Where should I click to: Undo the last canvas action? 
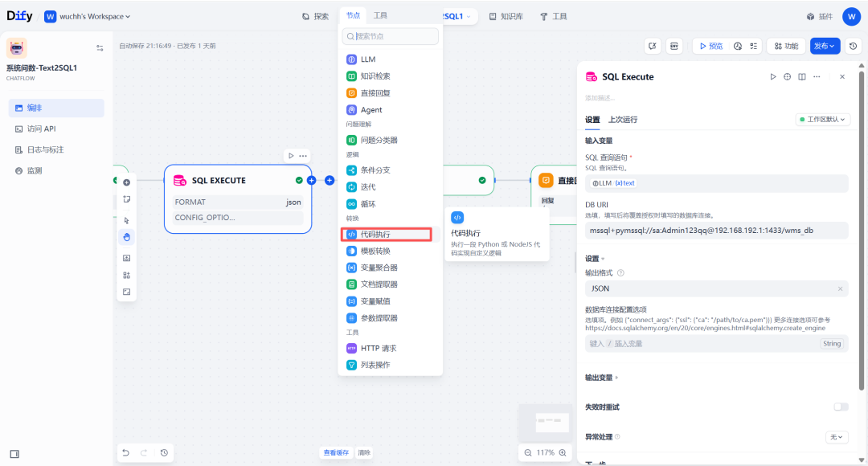pyautogui.click(x=125, y=452)
